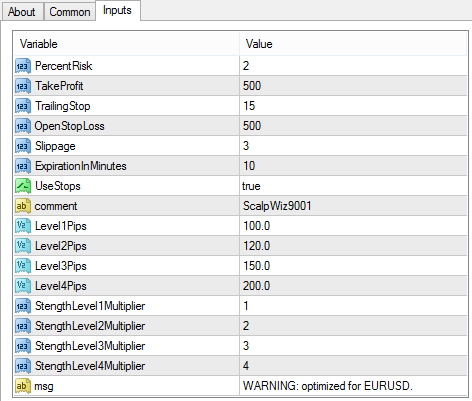Select the integer icon for StengthLevel1Multiplier

[23, 306]
